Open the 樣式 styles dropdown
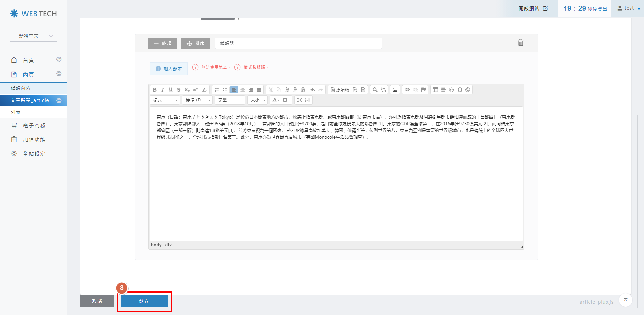Viewport: 644px width, 315px height. tap(165, 100)
